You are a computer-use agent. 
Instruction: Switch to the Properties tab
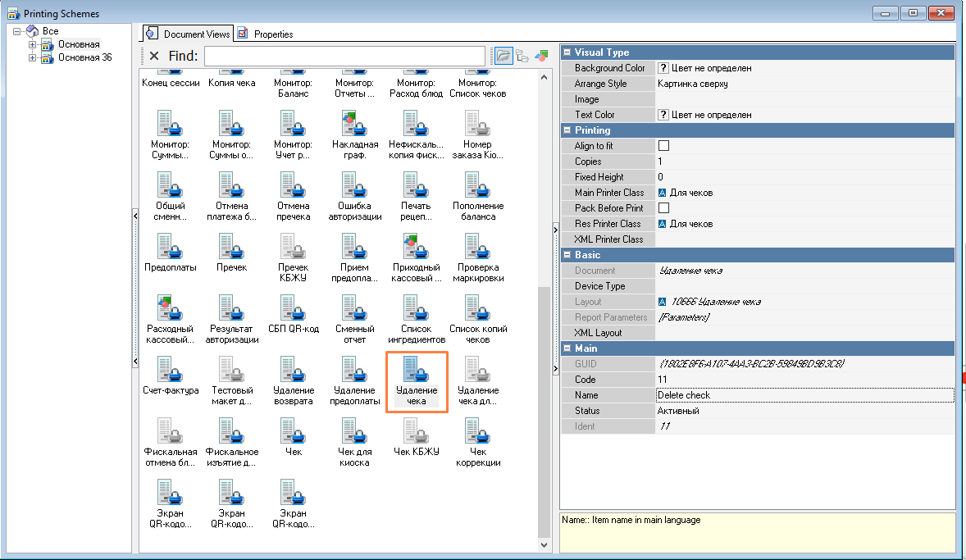(x=266, y=34)
